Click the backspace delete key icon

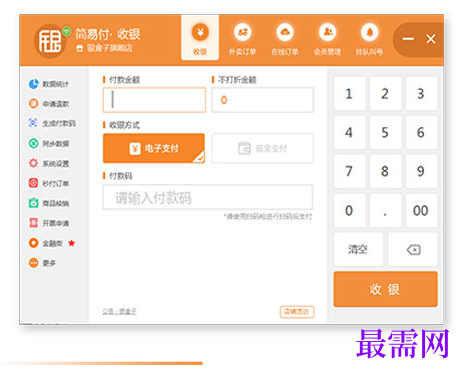[413, 250]
